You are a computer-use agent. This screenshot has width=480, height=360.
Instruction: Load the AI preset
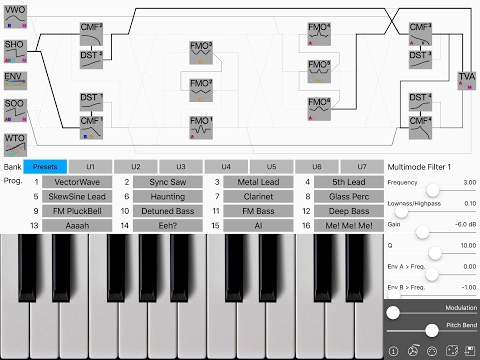258,226
